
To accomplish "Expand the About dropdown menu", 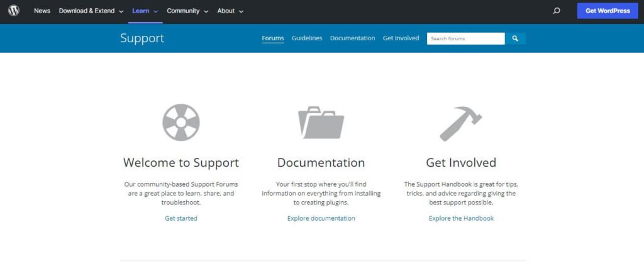I will coord(230,11).
